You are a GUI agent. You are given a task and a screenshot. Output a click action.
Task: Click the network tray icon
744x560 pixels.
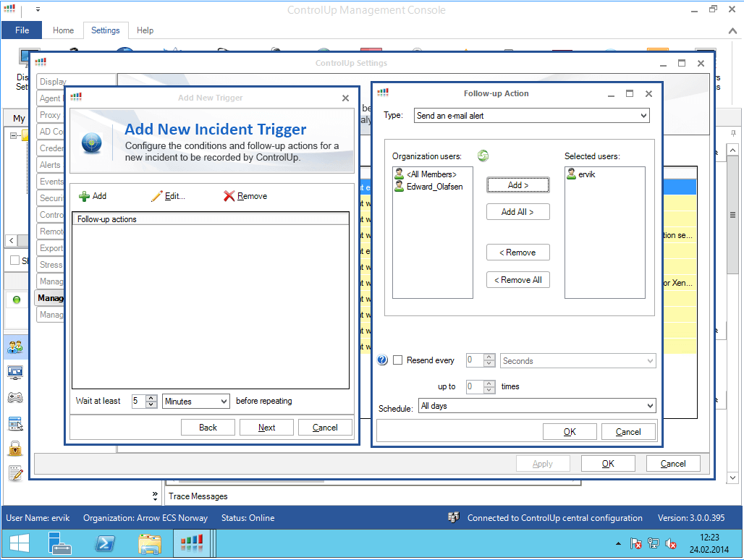click(x=654, y=543)
